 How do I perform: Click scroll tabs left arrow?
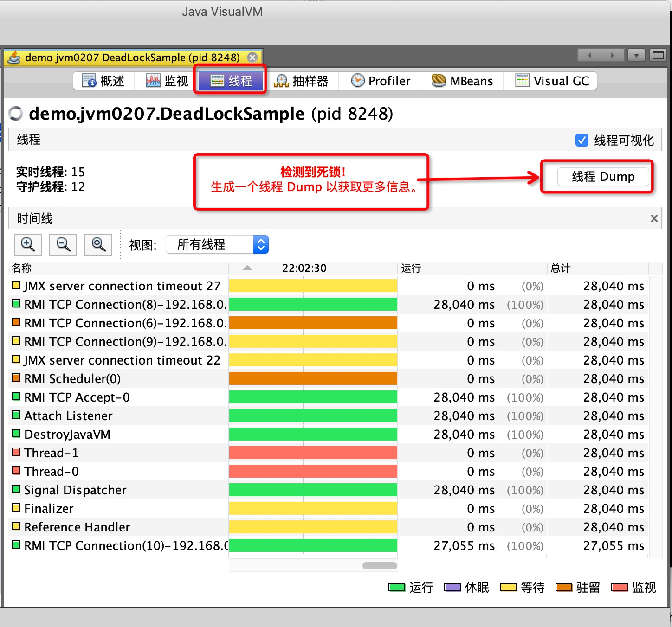point(589,55)
